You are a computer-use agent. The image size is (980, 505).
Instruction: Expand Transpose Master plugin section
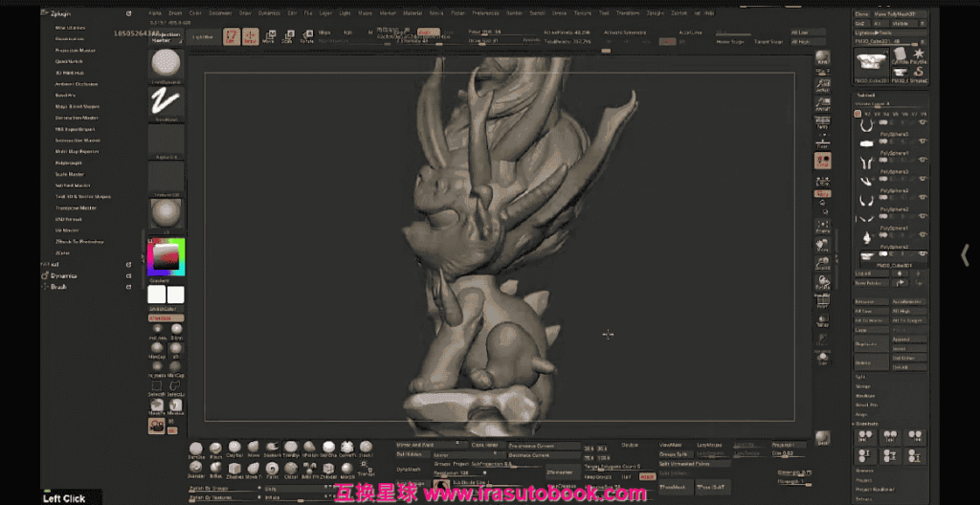pos(76,208)
